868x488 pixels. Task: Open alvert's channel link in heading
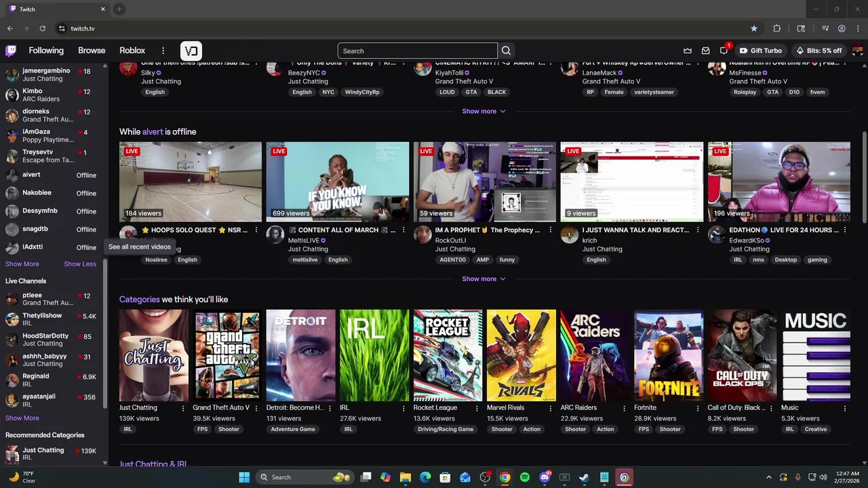(x=153, y=131)
